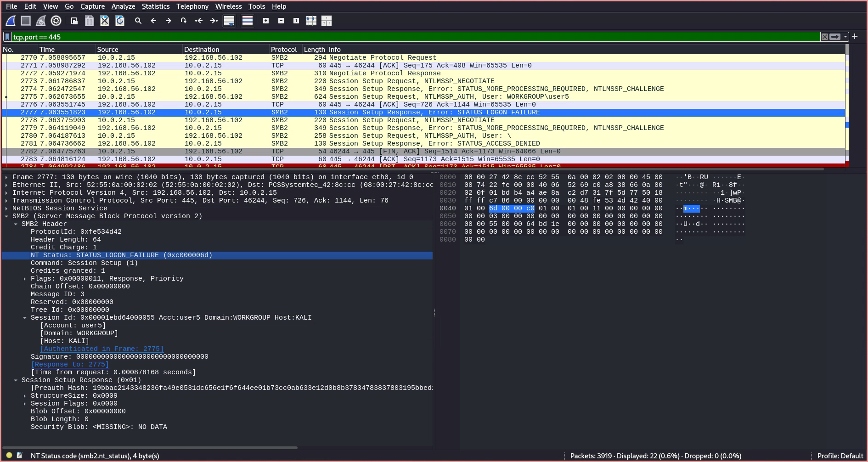Collapse the Session Id subtree
868x462 pixels.
click(x=25, y=317)
